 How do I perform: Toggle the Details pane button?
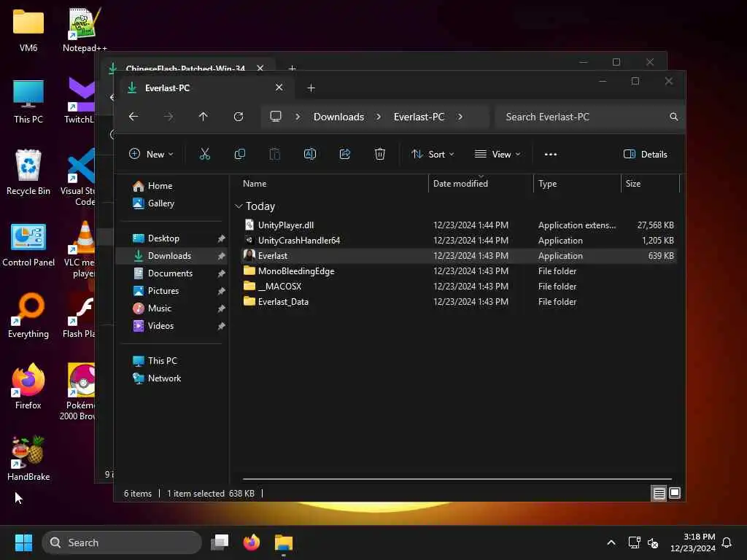646,155
